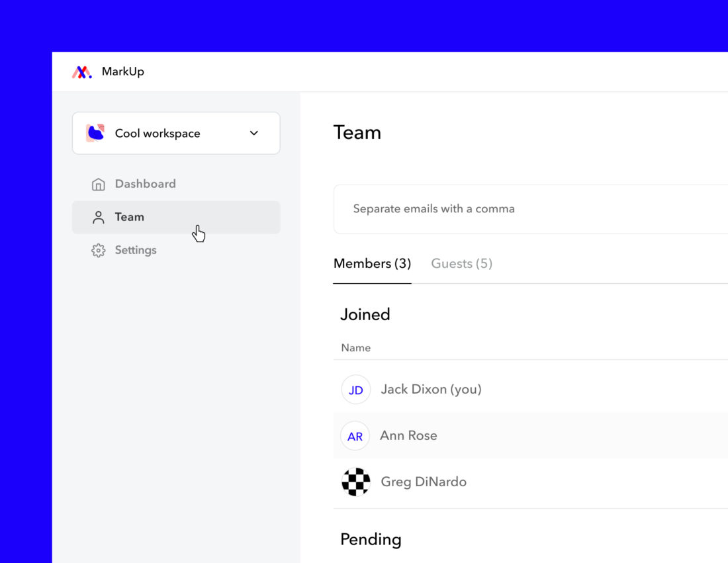Select the Members (3) tab
Image resolution: width=728 pixels, height=563 pixels.
(372, 263)
